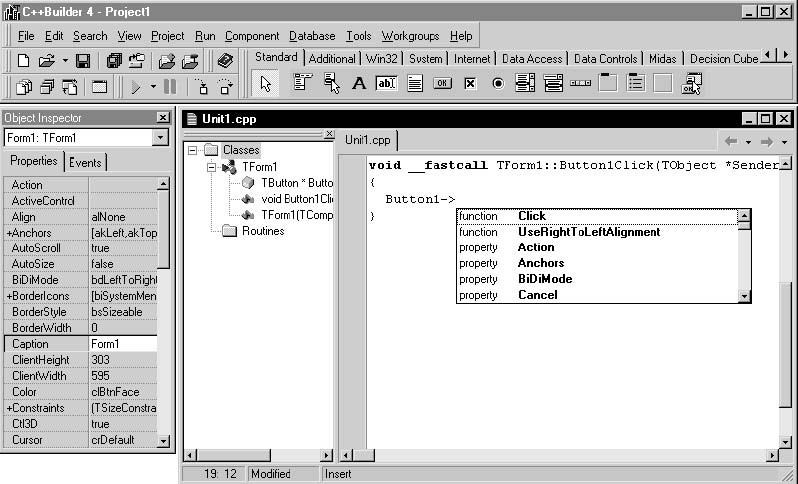Expand the +Anchors property
Viewport: 798px width, 484px height.
click(9, 233)
